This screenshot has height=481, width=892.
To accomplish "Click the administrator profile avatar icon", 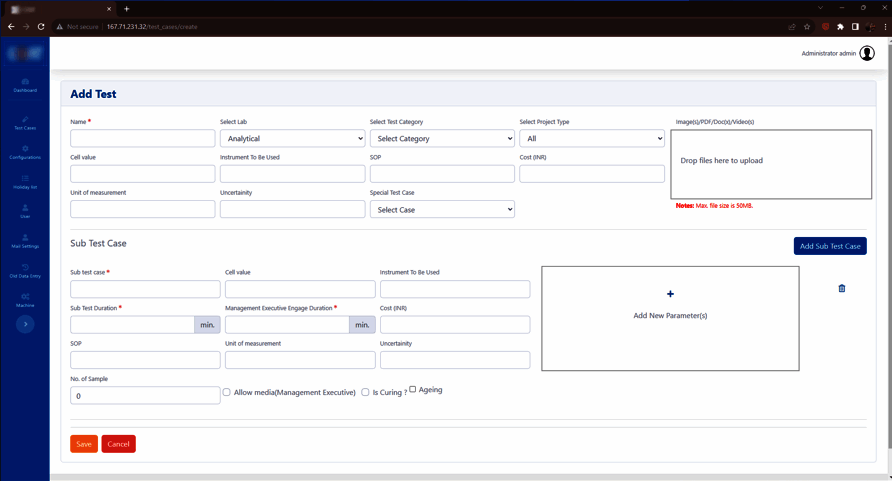I will click(867, 53).
